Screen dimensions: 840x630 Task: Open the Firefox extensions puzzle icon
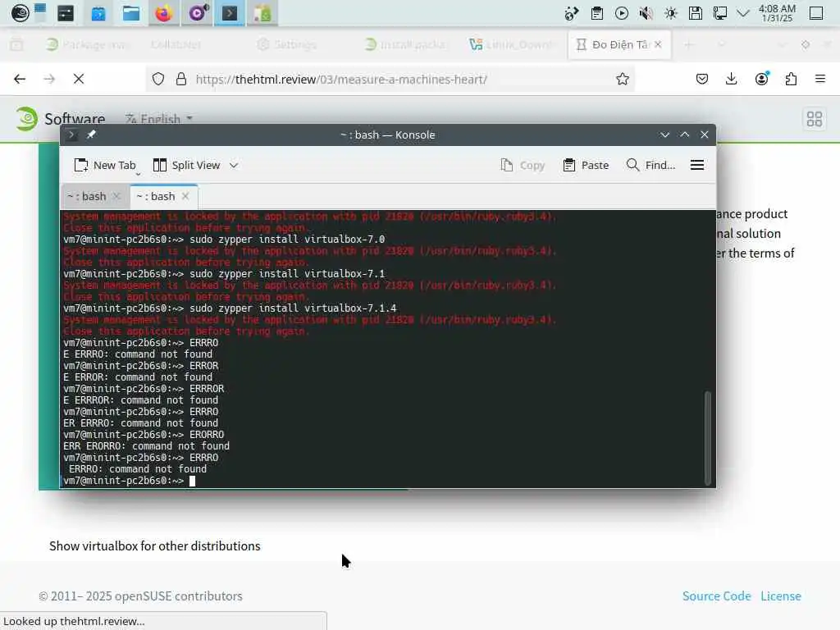point(791,80)
